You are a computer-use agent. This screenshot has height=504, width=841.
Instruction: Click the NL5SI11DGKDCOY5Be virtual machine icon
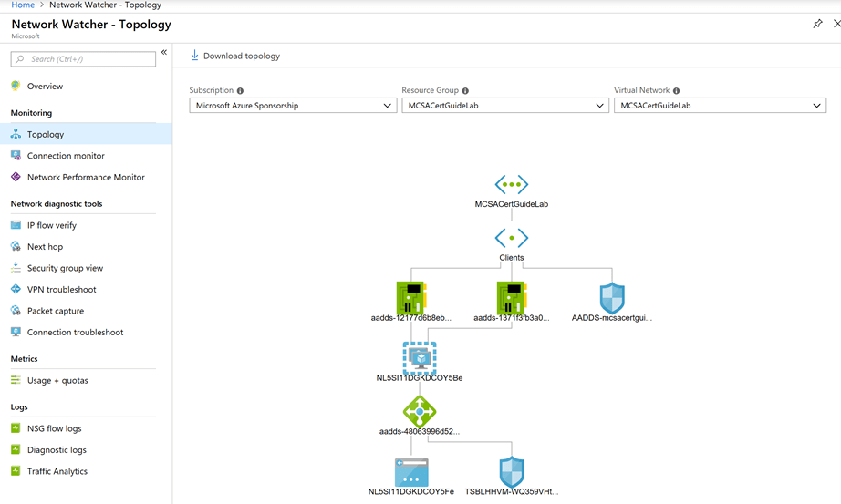coord(420,358)
